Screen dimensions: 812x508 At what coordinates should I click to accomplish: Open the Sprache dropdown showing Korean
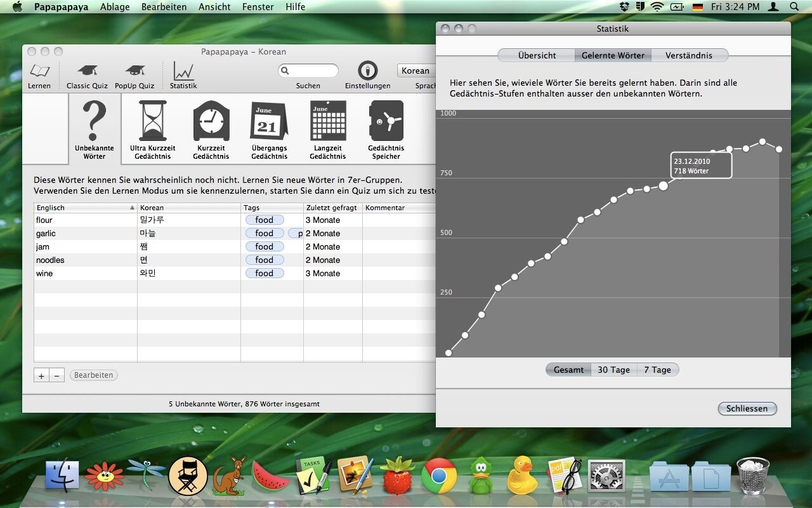417,70
